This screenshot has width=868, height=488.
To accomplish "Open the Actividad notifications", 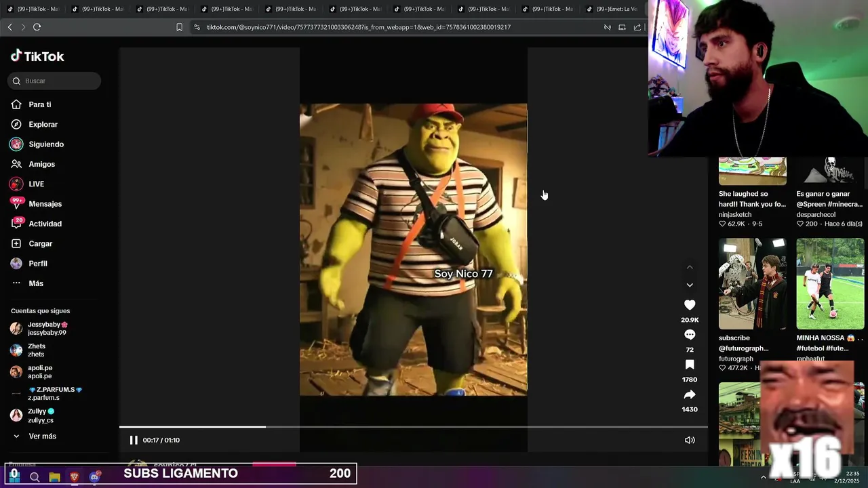I will coord(44,224).
